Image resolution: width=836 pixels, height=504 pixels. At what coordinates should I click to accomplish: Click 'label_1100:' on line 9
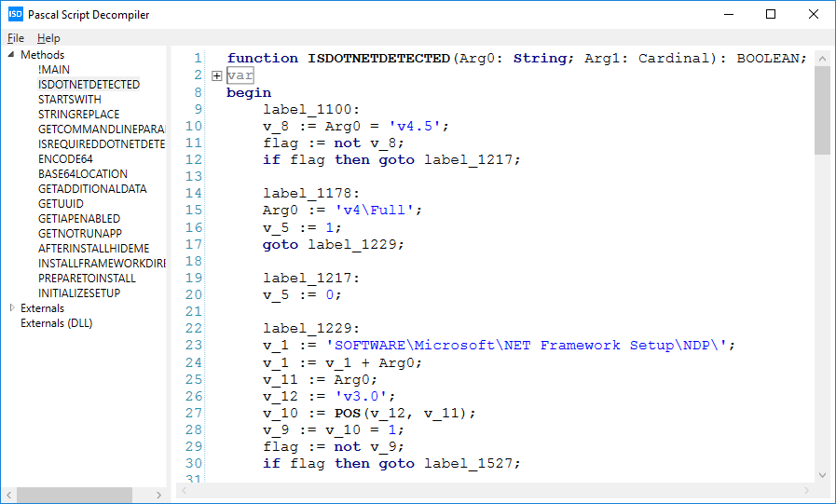pos(311,110)
